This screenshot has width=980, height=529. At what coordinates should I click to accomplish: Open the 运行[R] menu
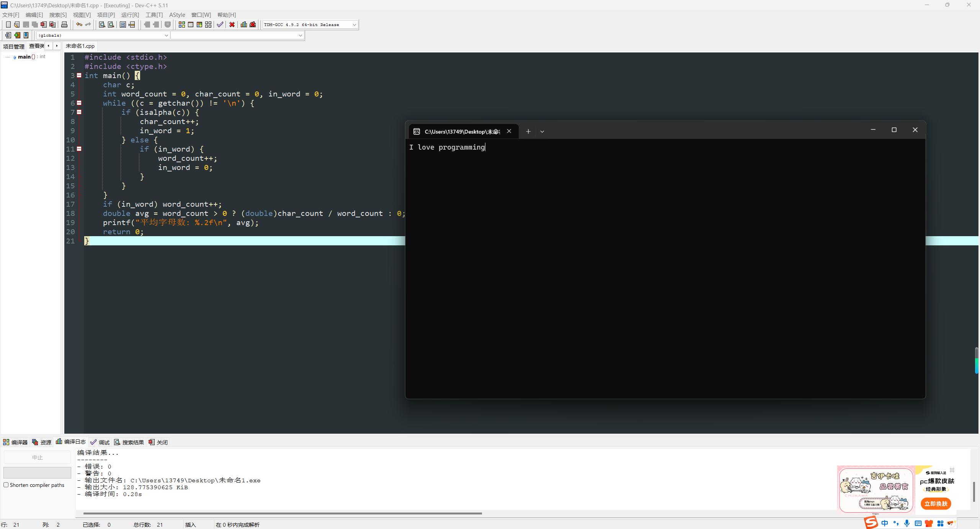(x=130, y=15)
